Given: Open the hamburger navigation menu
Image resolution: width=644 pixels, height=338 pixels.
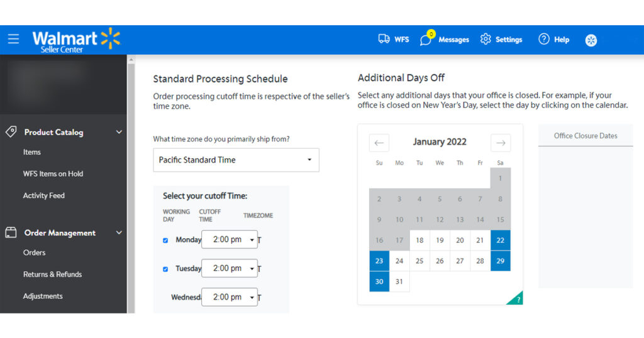Looking at the screenshot, I should 13,39.
